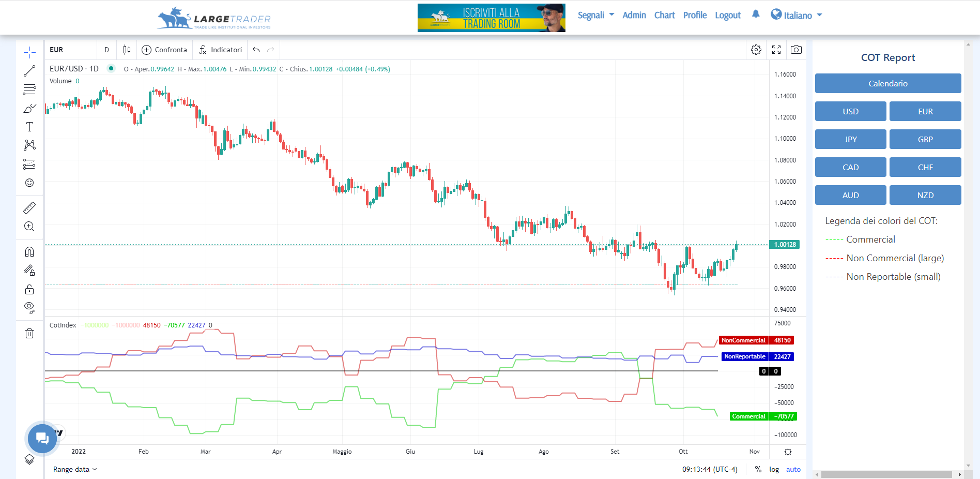The width and height of the screenshot is (980, 479).
Task: Select the Text annotation tool
Action: click(x=29, y=127)
